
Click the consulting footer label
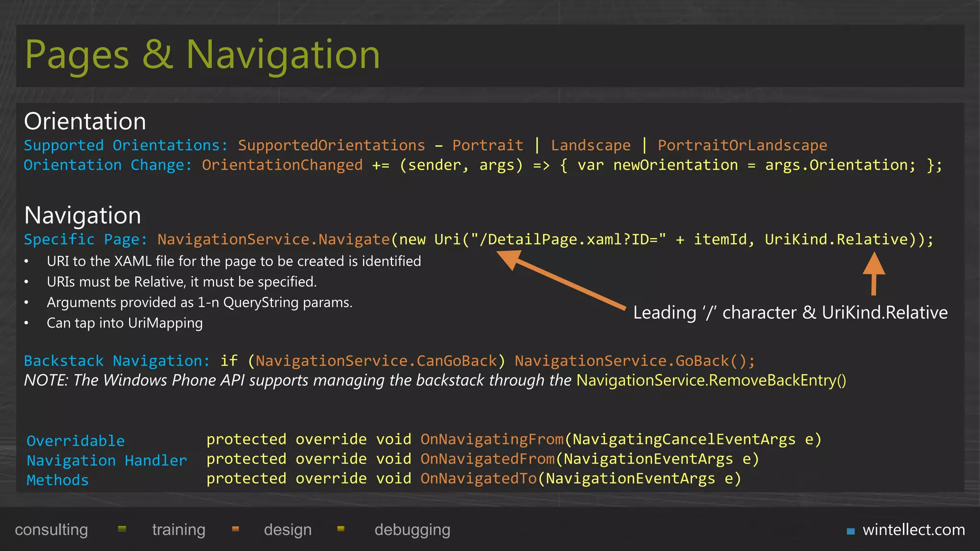(51, 529)
